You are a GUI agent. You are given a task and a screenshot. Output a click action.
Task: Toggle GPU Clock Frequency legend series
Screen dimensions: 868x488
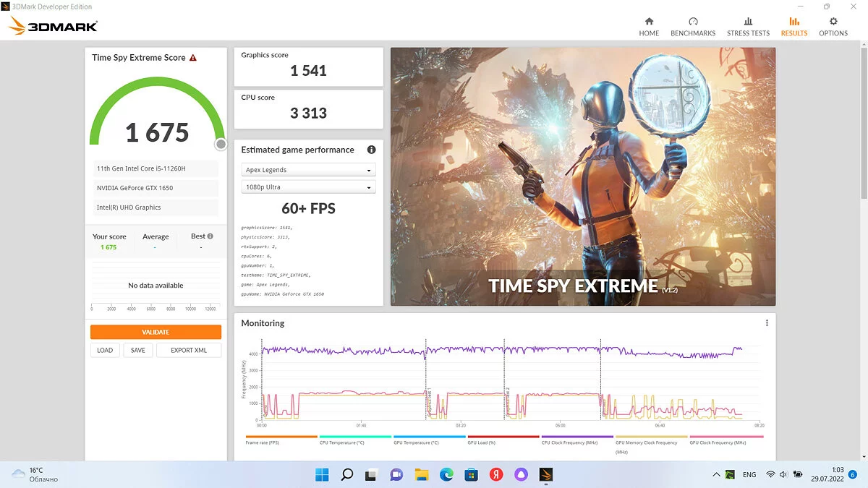(726, 440)
